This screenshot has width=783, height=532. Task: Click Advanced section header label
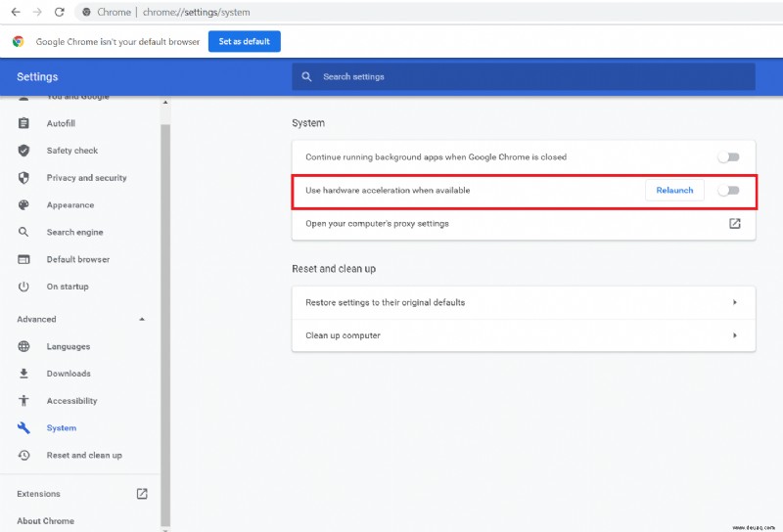pyautogui.click(x=36, y=319)
